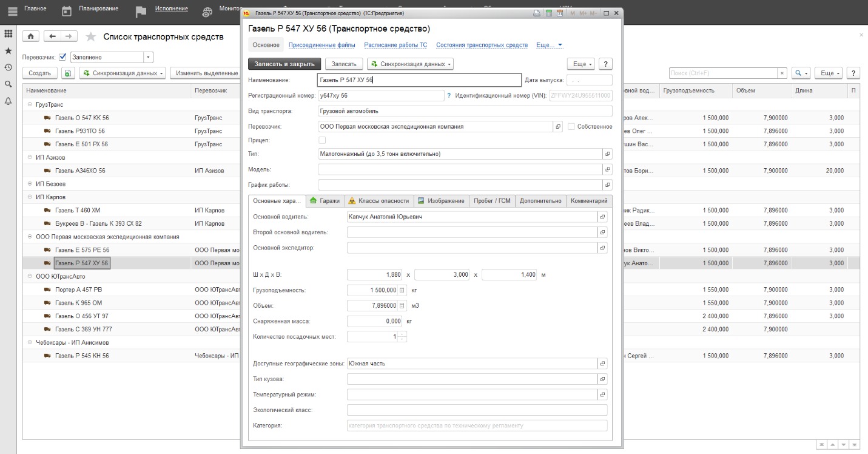
Task: Open notifications bell in left sidebar
Action: 8,101
